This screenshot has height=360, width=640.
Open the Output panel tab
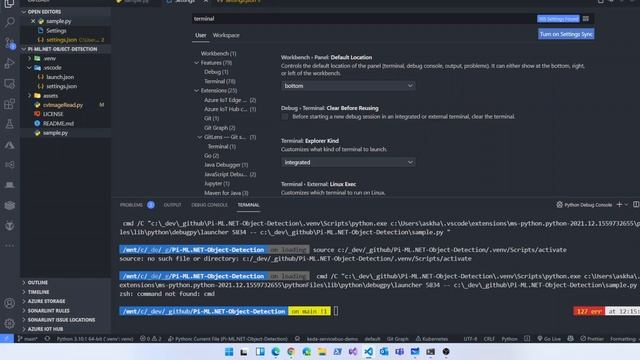[x=172, y=205]
